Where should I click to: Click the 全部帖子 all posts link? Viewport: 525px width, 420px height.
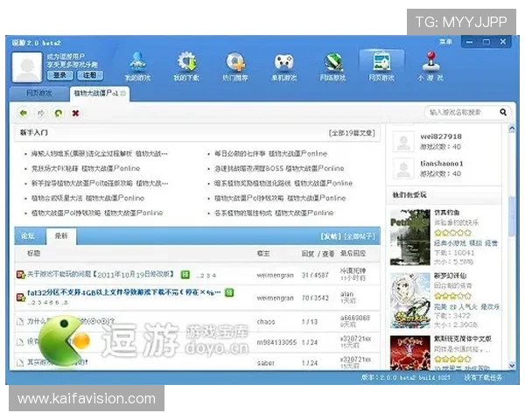pyautogui.click(x=360, y=236)
